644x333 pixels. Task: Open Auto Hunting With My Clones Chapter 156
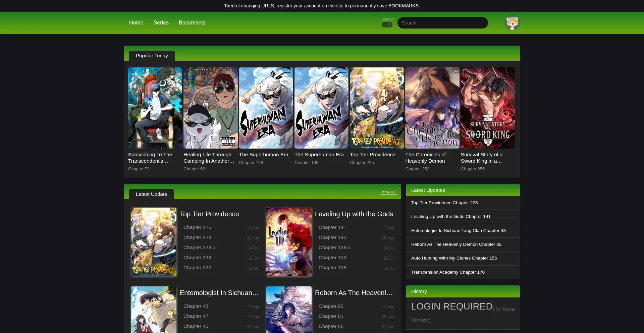point(454,258)
